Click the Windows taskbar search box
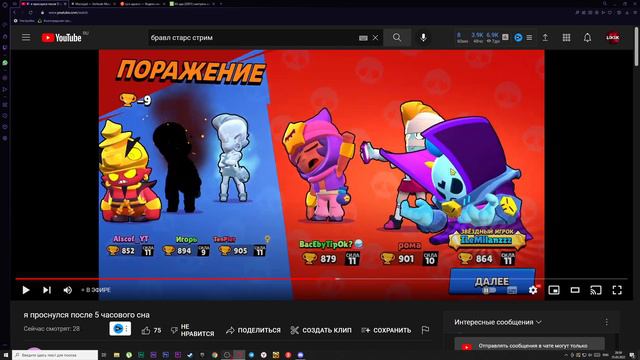The image size is (640, 360). click(55, 355)
